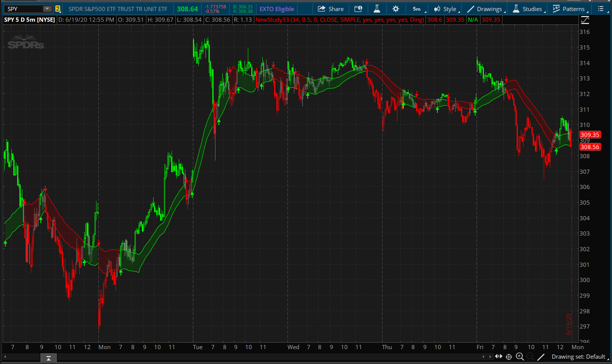
Task: Open the Share menu
Action: click(331, 9)
